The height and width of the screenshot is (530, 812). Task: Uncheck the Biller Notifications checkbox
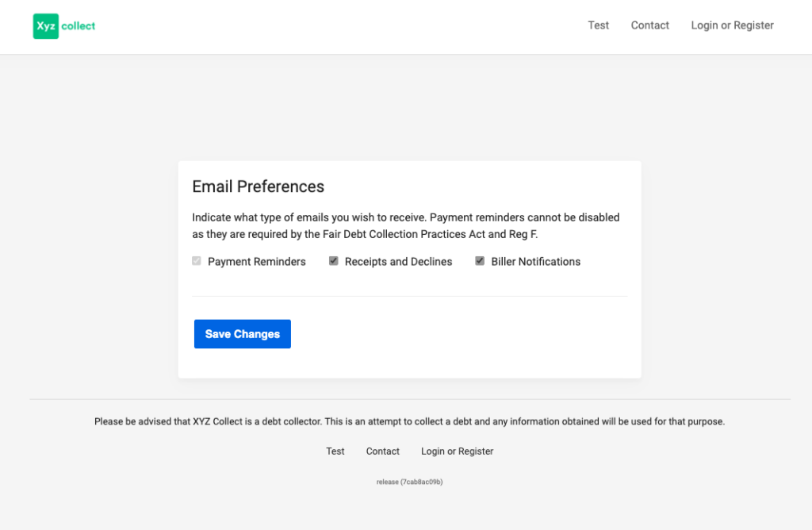[480, 260]
